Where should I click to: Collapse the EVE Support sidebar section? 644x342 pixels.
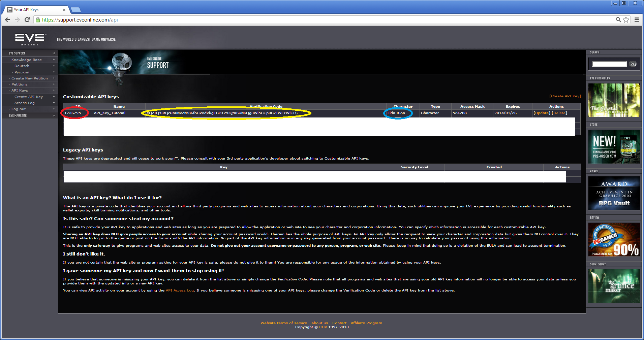(54, 53)
